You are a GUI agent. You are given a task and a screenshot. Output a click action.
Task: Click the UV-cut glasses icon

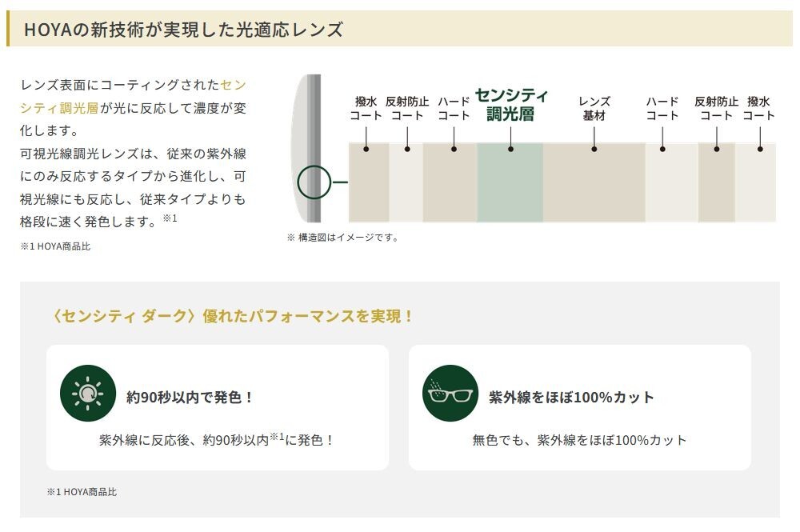[450, 394]
